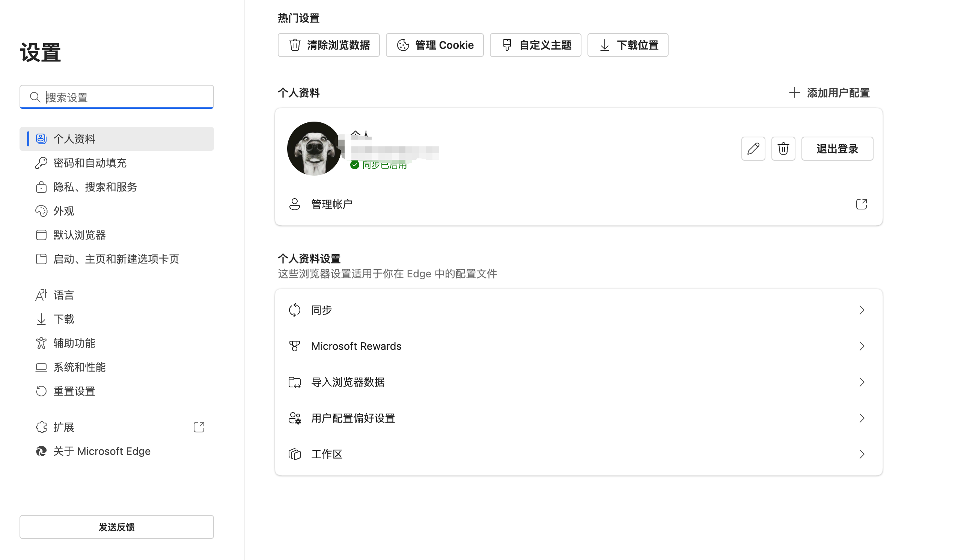Expand the 用户配置偏好设置 row chevron
This screenshot has width=958, height=560.
(862, 418)
